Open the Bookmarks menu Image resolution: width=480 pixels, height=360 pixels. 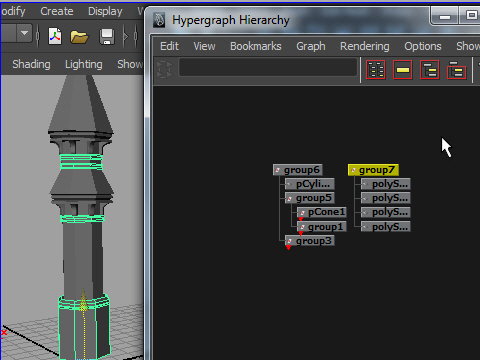256,46
